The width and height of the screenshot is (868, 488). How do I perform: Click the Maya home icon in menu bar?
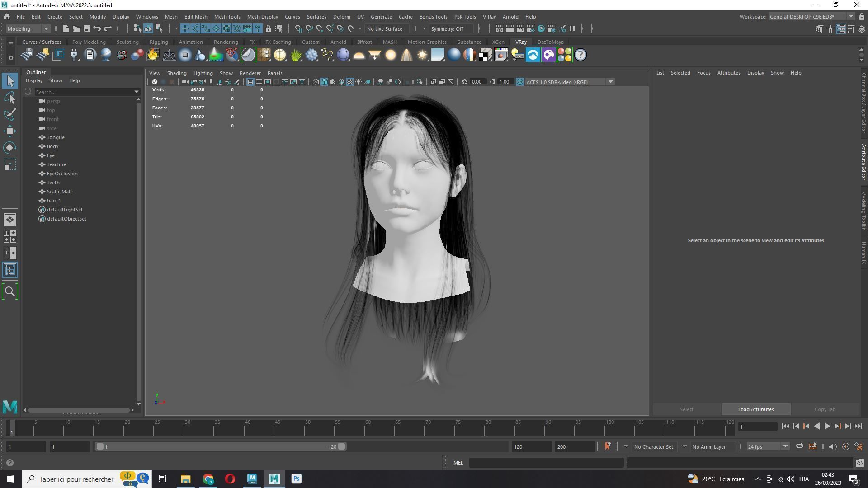click(7, 17)
